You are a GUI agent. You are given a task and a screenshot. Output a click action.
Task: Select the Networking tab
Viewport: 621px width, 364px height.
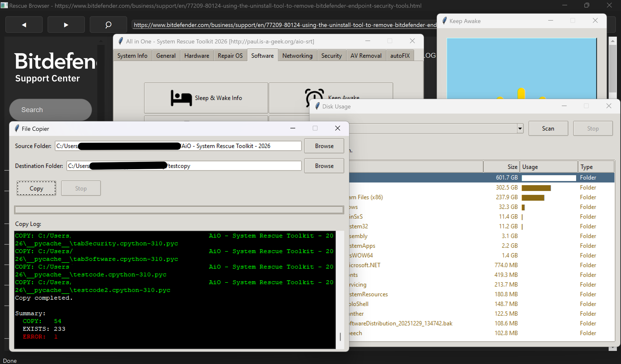pyautogui.click(x=297, y=56)
